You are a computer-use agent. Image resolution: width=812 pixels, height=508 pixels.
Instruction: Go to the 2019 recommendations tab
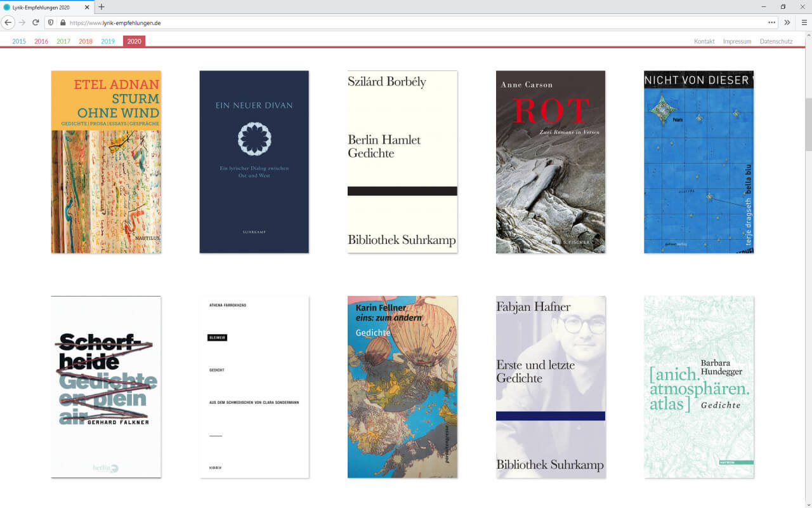(x=108, y=41)
